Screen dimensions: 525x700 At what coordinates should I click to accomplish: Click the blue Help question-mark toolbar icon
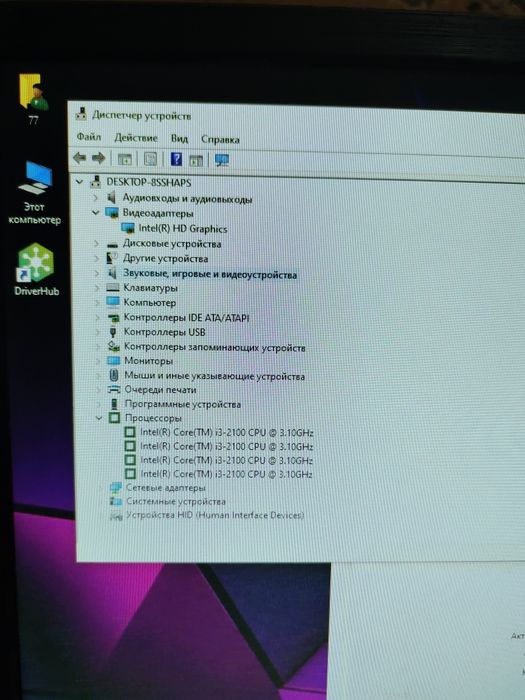176,159
